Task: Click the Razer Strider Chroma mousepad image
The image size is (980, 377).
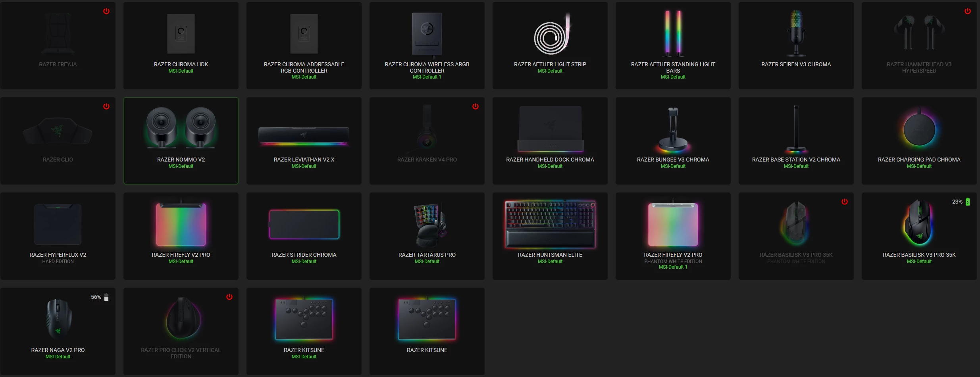Action: [x=304, y=224]
